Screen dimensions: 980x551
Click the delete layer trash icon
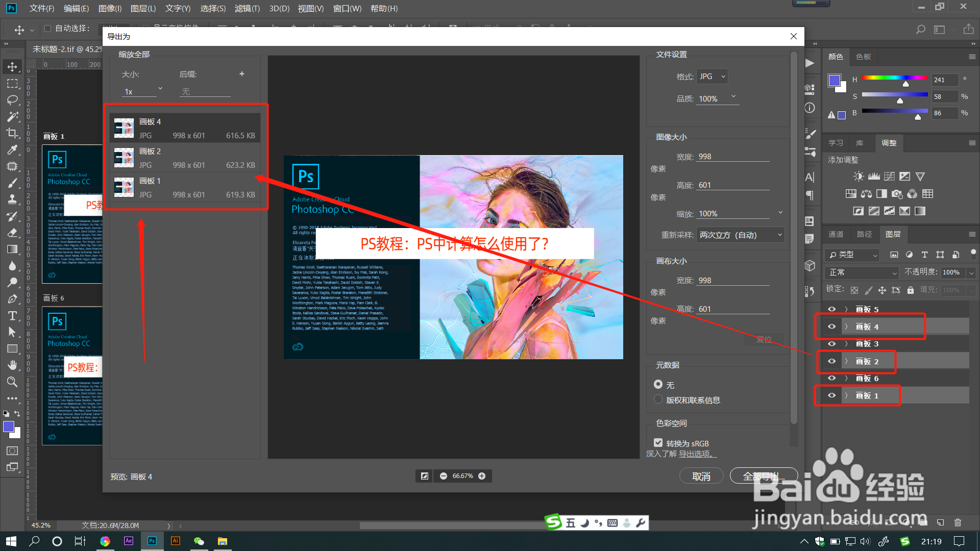tap(958, 522)
